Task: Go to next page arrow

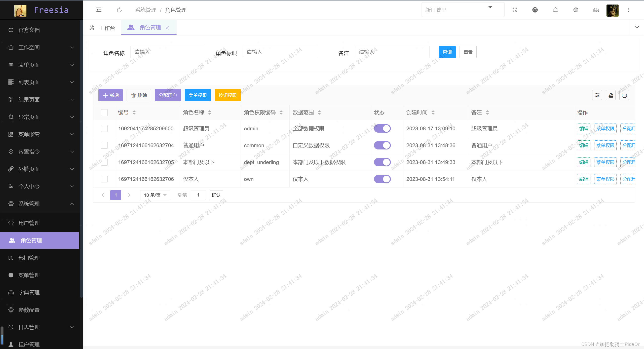Action: pyautogui.click(x=129, y=195)
